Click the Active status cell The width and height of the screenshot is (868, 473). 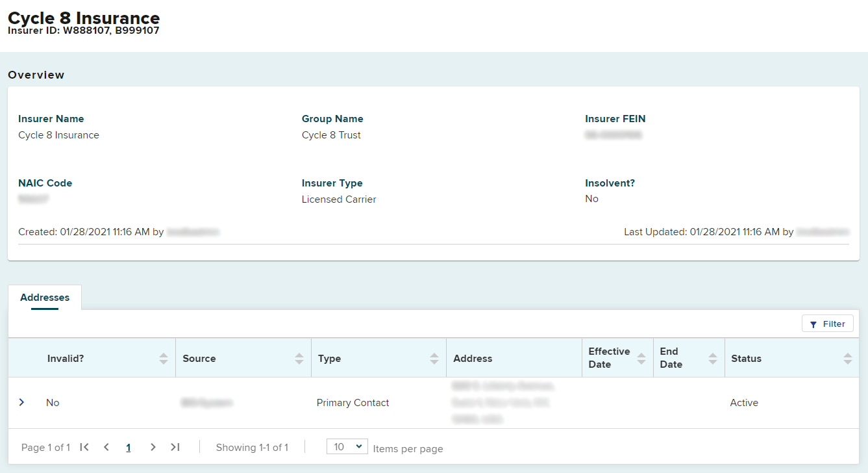pos(744,403)
